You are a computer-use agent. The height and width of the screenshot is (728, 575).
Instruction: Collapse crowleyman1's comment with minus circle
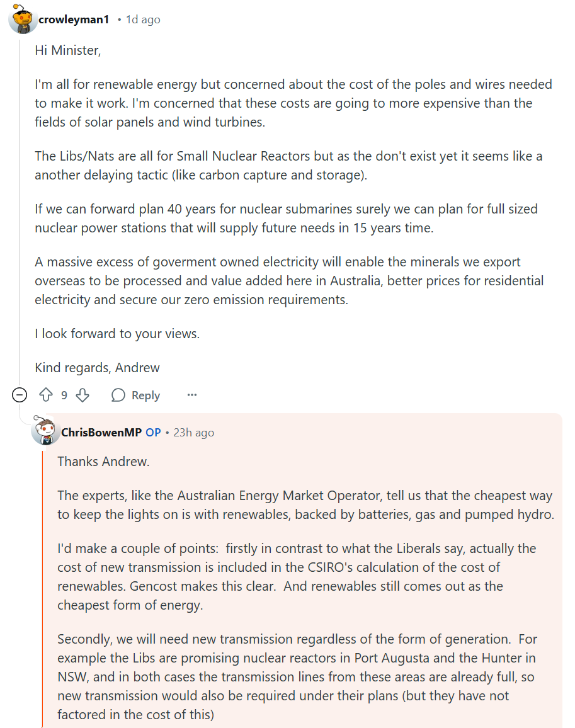[x=20, y=395]
